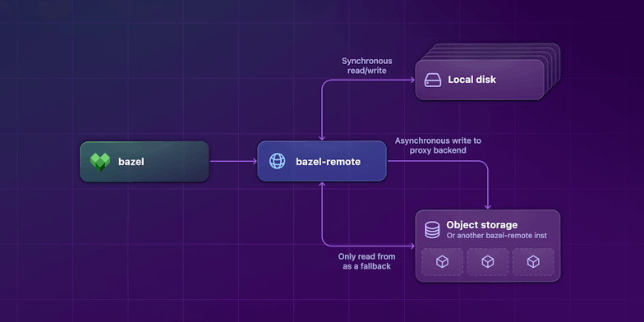Select the bazel node box

pyautogui.click(x=145, y=161)
